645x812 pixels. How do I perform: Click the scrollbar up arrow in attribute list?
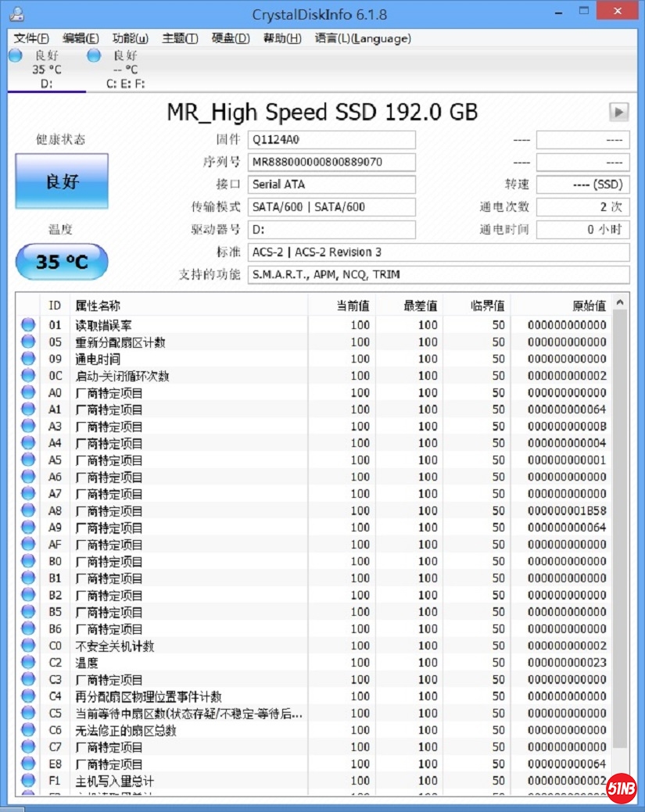pos(621,303)
